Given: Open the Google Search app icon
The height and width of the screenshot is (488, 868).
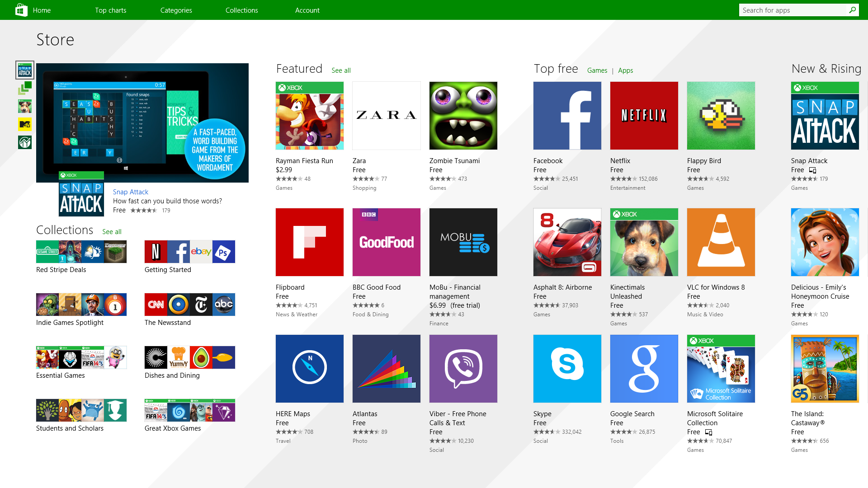Looking at the screenshot, I should pos(644,368).
